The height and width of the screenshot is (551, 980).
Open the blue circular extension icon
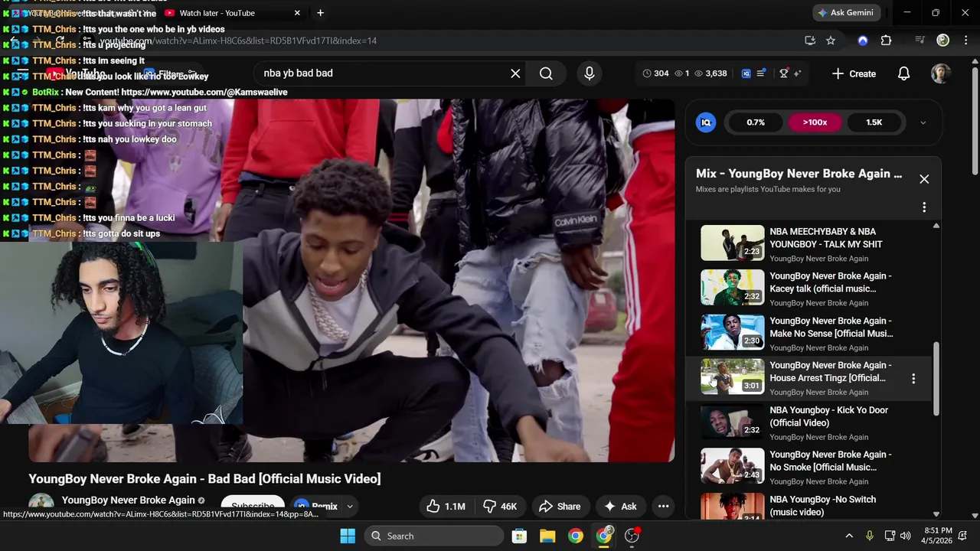pyautogui.click(x=863, y=41)
